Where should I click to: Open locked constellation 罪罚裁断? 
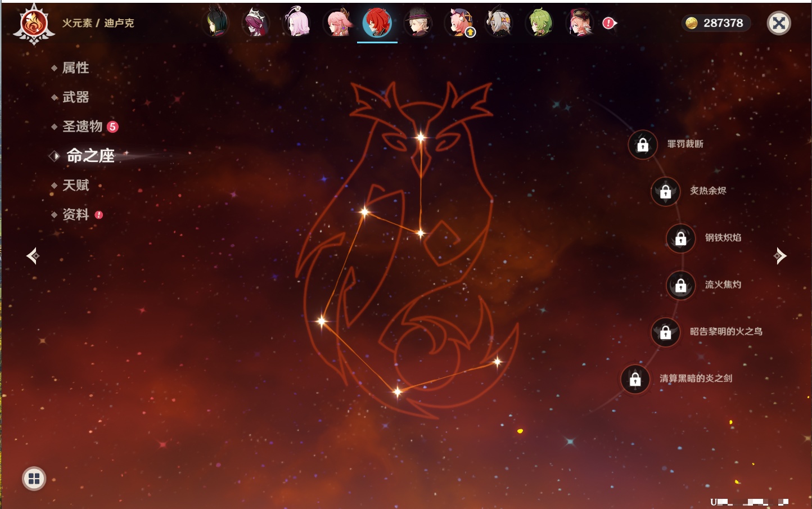point(643,145)
